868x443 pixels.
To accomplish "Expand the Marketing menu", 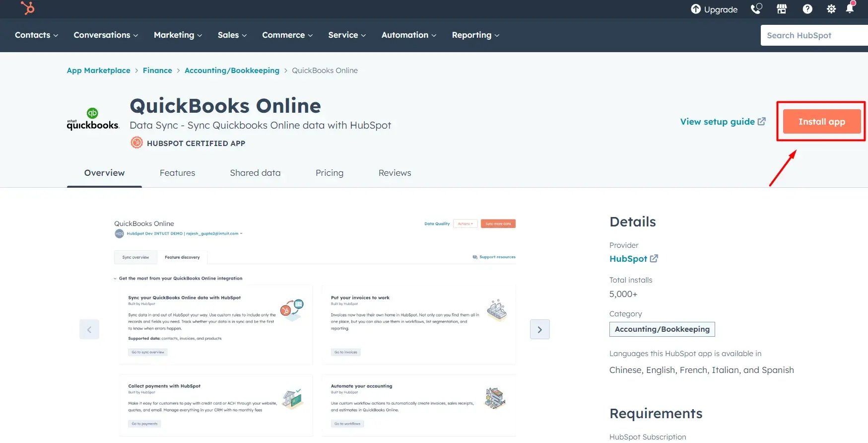I will click(178, 35).
